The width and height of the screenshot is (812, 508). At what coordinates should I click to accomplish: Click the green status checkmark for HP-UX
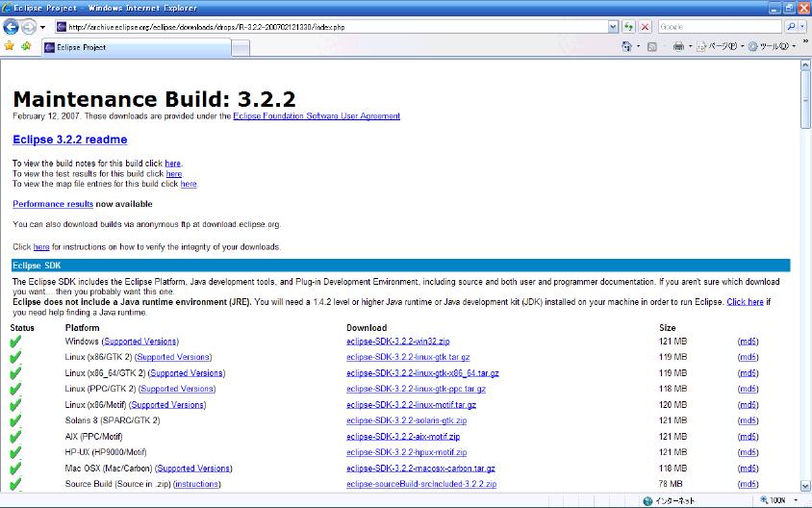(15, 452)
